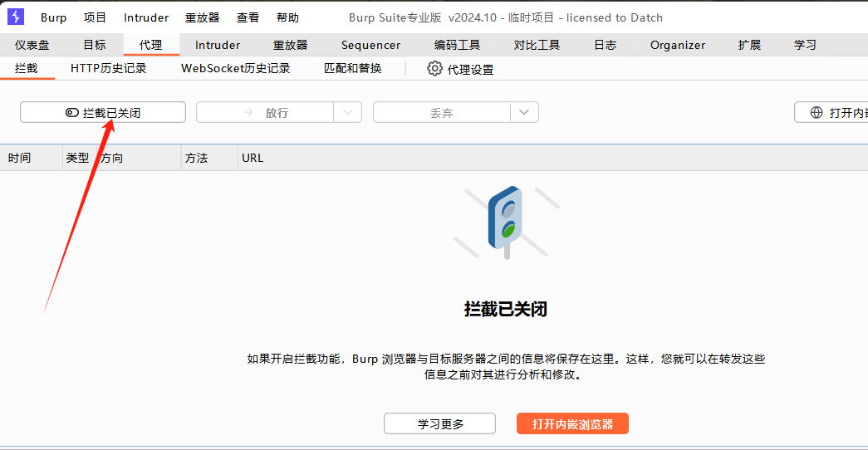Switch to the 日志 tab

click(x=605, y=45)
